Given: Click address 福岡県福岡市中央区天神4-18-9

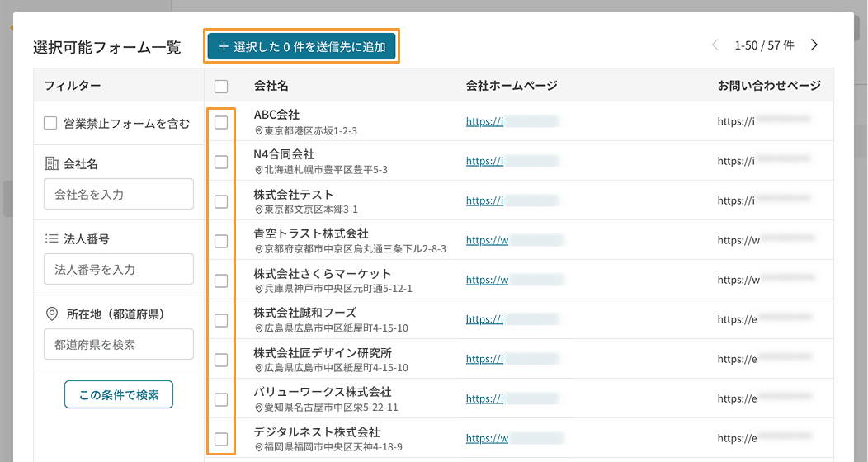Looking at the screenshot, I should (333, 447).
